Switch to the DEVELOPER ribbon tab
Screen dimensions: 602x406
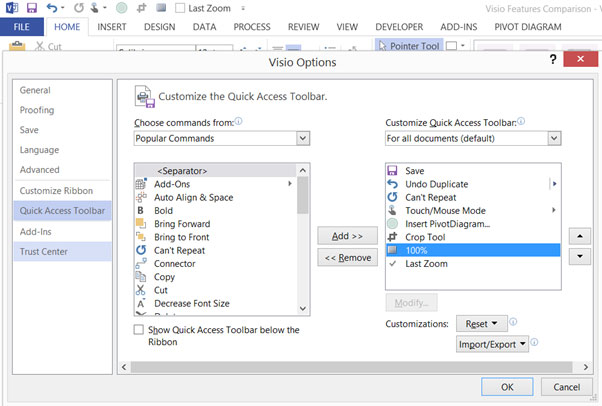[x=399, y=27]
